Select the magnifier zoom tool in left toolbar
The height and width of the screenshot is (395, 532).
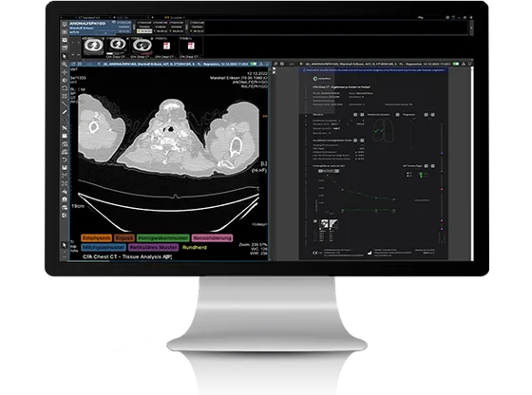[65, 64]
